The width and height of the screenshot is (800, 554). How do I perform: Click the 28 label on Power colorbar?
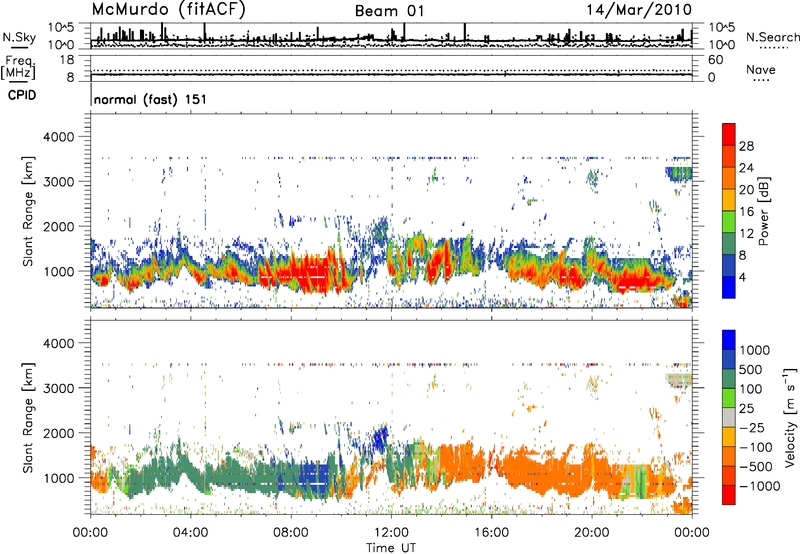coord(746,146)
